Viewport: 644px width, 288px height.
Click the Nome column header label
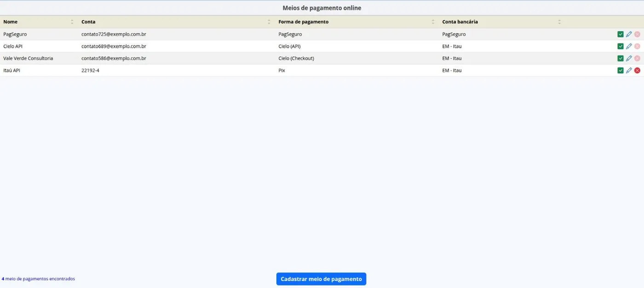[10, 22]
